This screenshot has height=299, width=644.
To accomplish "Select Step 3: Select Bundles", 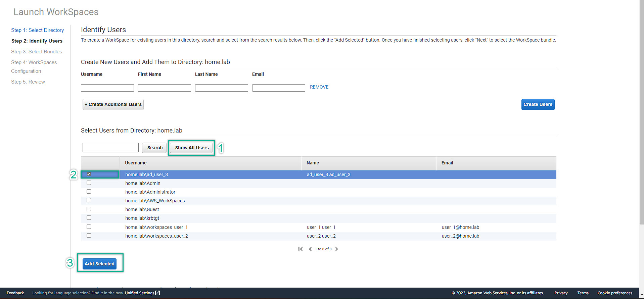I will click(37, 52).
